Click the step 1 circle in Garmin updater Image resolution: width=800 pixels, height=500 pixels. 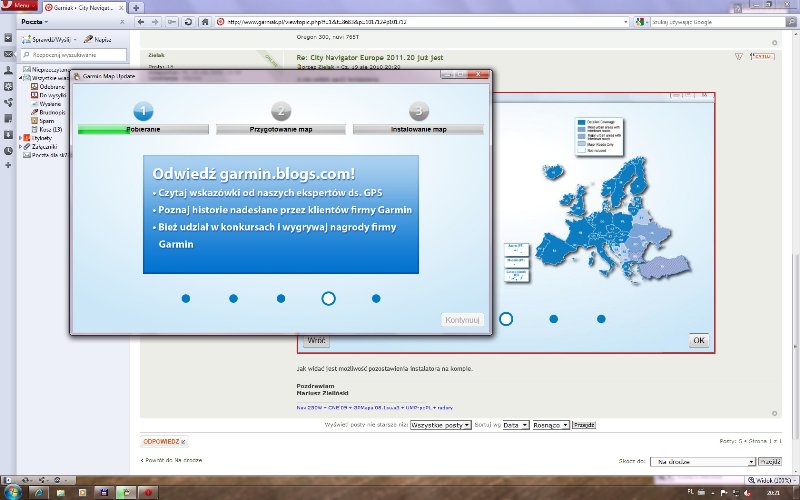(x=143, y=111)
